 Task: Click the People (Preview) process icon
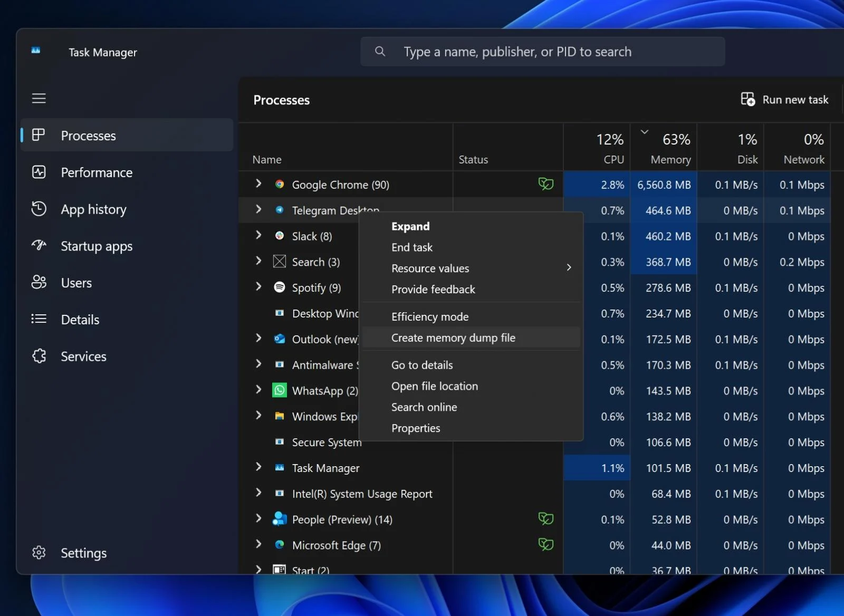click(x=280, y=519)
